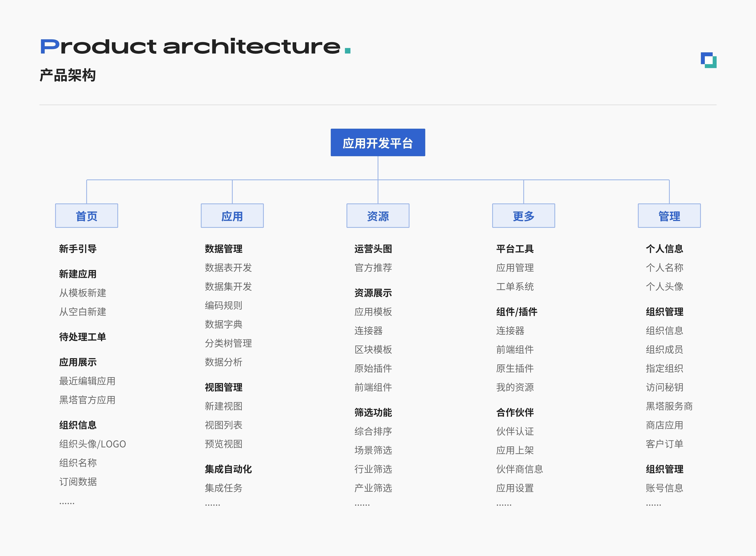Click 新手引导 heading under 首页

(78, 249)
